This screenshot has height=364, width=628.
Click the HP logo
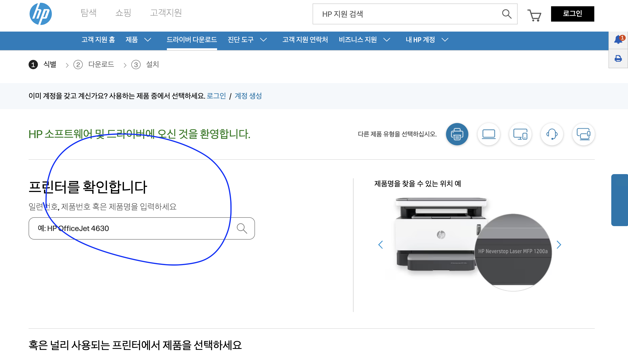41,14
